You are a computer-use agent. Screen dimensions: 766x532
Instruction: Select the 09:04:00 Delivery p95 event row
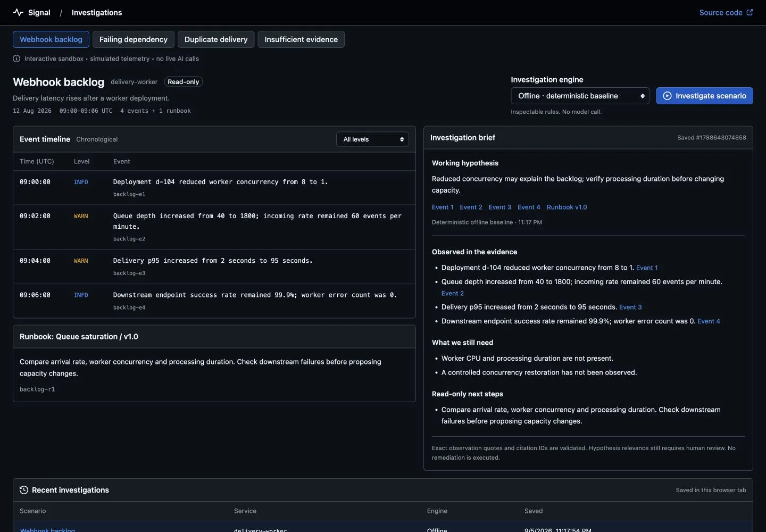[x=214, y=267]
